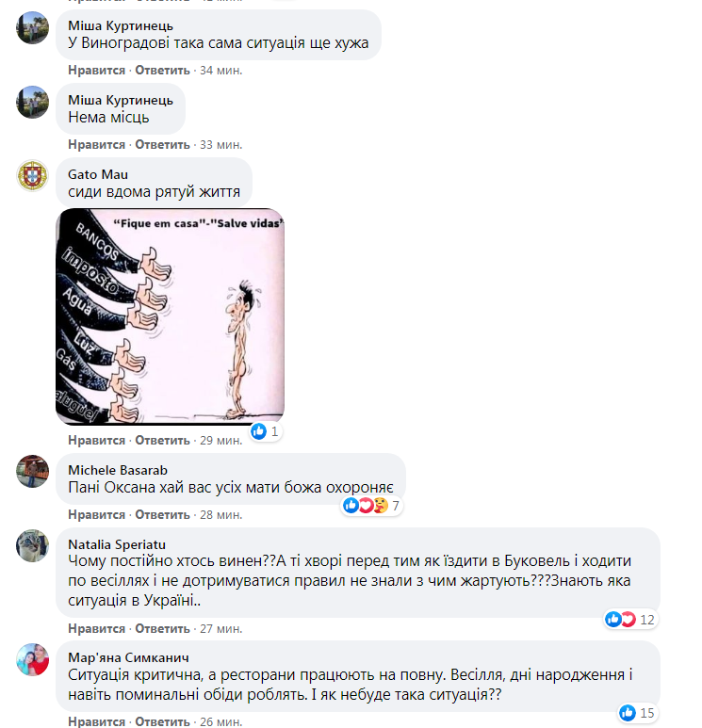Open Мар'яна Симканич's name link
Screen dimensions: 702x728
point(129,657)
